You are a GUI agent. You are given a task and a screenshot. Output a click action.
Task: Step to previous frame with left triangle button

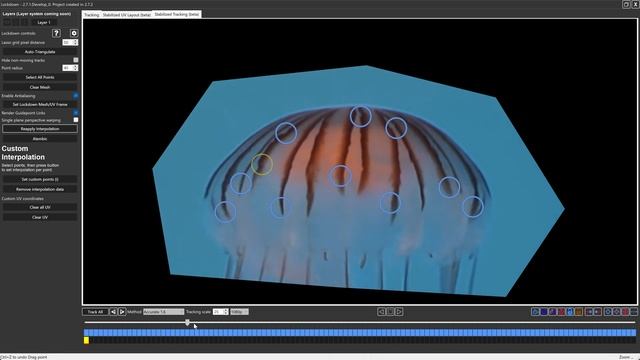coord(381,312)
